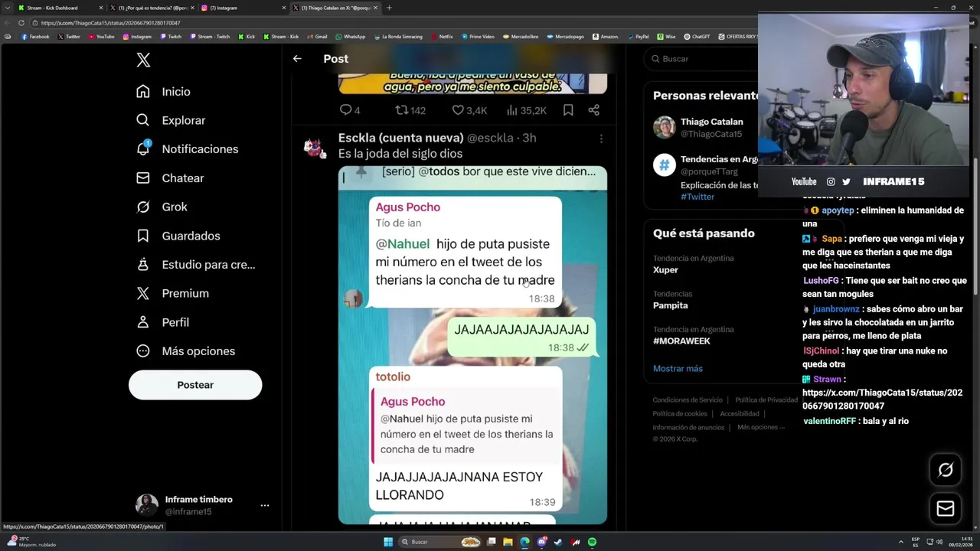Open the floating Grok button
Image resolution: width=980 pixels, height=551 pixels.
[x=946, y=470]
